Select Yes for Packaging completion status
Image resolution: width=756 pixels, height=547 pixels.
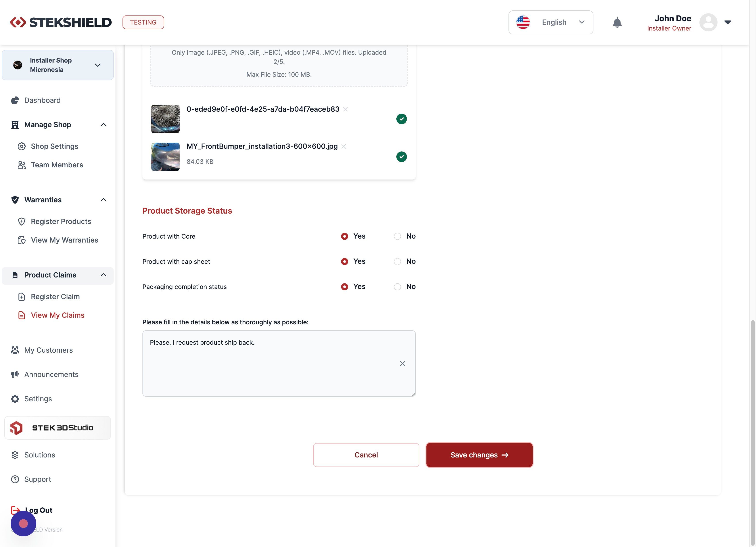345,287
